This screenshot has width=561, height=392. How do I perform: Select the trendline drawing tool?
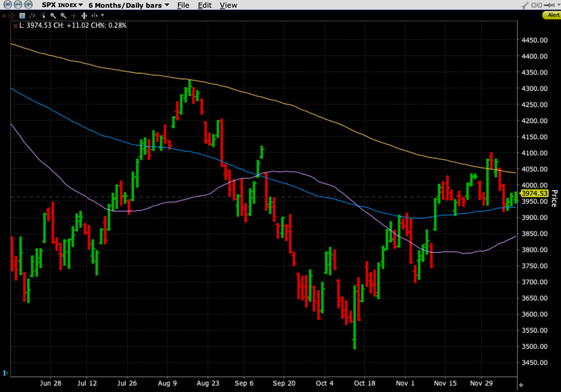(43, 16)
